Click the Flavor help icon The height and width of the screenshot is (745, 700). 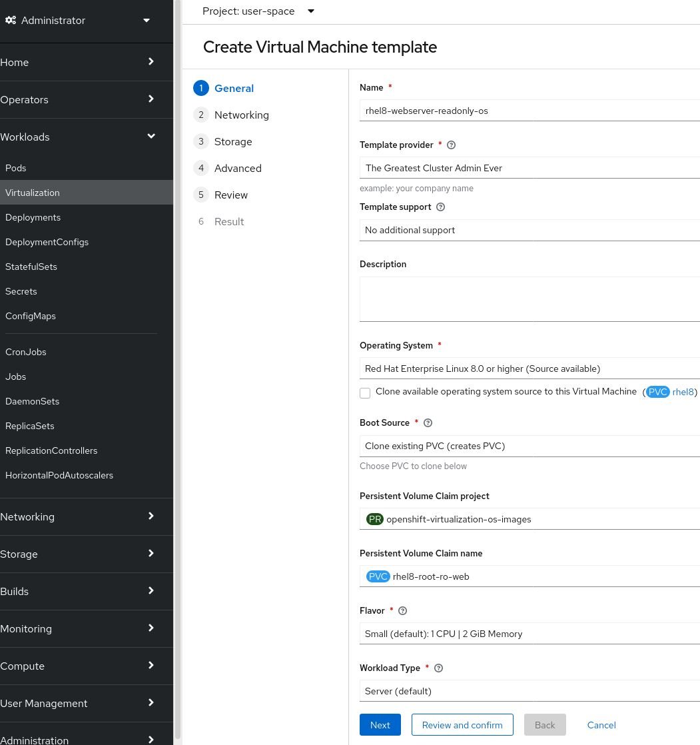pyautogui.click(x=402, y=610)
